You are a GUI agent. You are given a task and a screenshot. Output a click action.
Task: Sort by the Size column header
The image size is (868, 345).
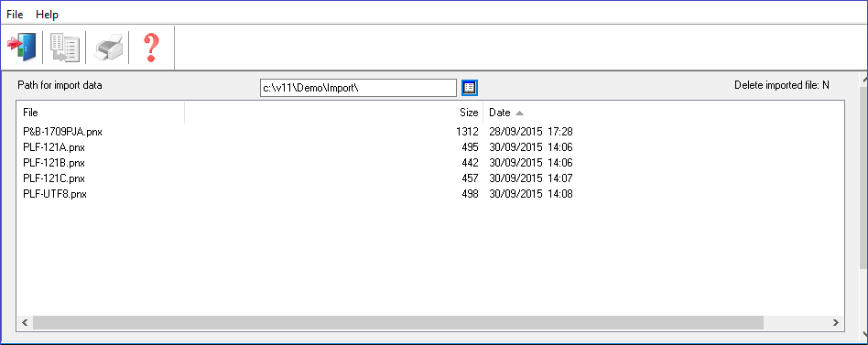click(x=334, y=113)
